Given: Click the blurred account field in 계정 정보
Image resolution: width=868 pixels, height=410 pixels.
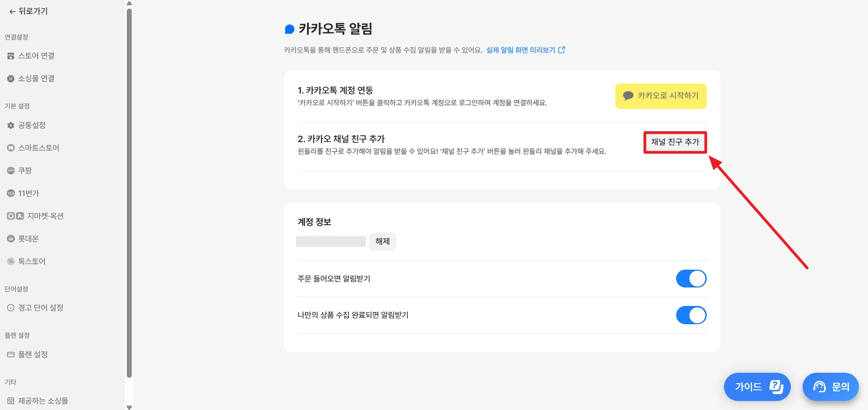Looking at the screenshot, I should pos(331,242).
